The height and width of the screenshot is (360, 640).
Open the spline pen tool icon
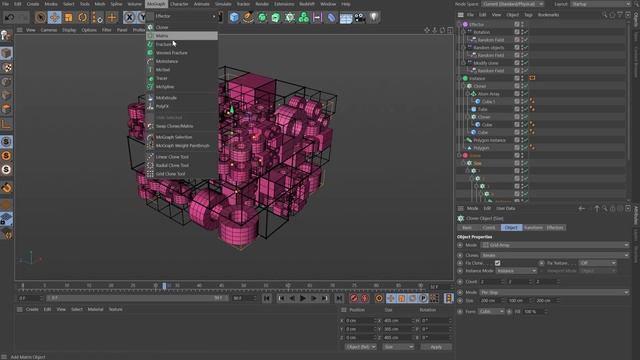248,17
